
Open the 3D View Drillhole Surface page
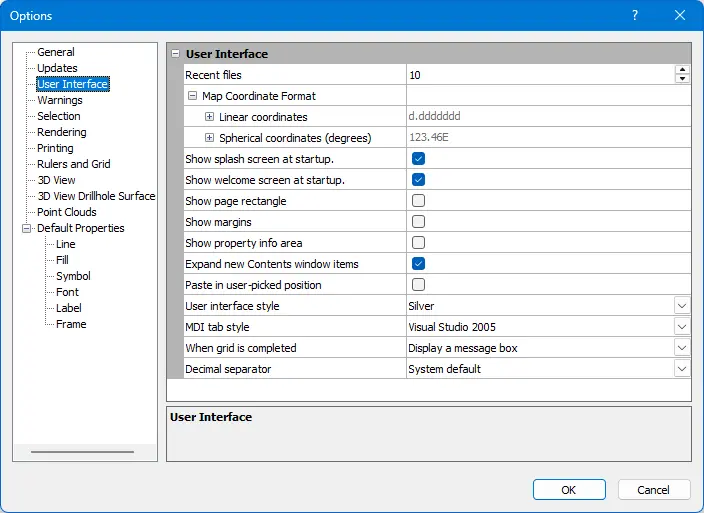(96, 196)
